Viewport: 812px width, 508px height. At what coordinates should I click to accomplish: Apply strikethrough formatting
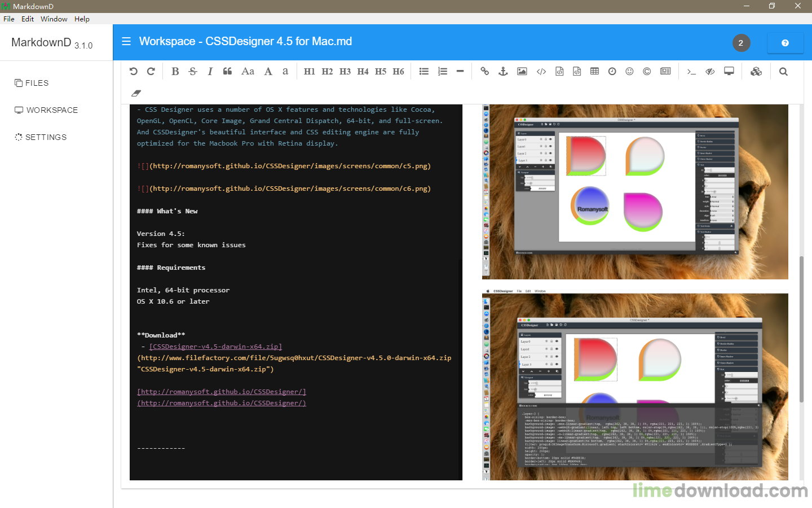[193, 72]
